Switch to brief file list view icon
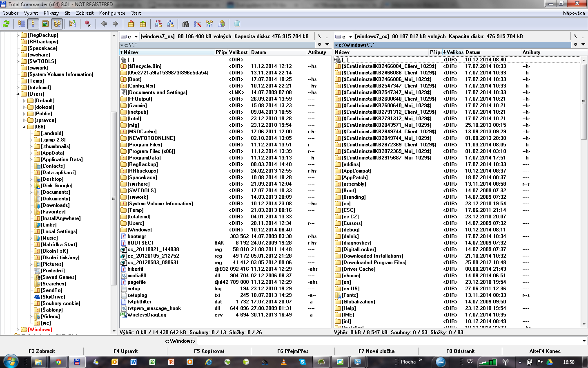Image resolution: width=588 pixels, height=368 pixels. pos(22,24)
